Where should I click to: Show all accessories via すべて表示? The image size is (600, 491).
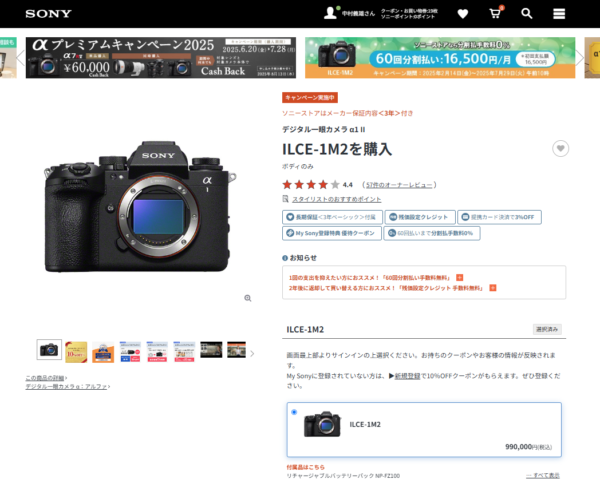(543, 475)
